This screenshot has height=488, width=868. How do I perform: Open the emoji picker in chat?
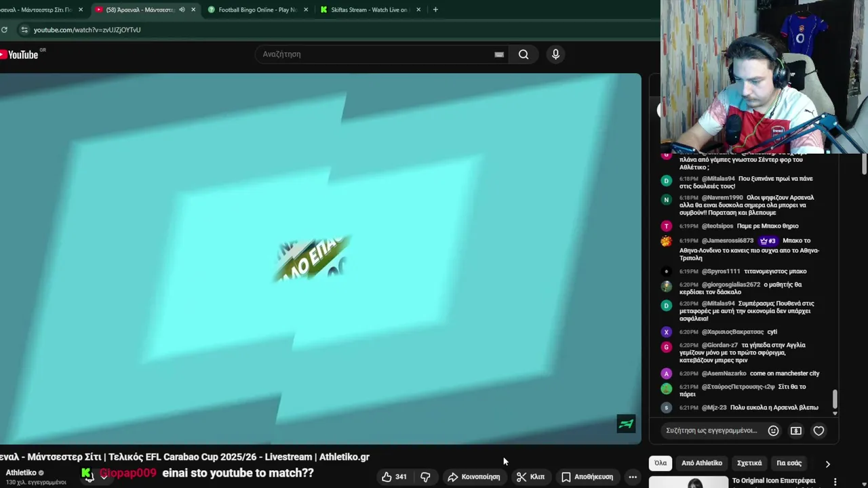(773, 430)
